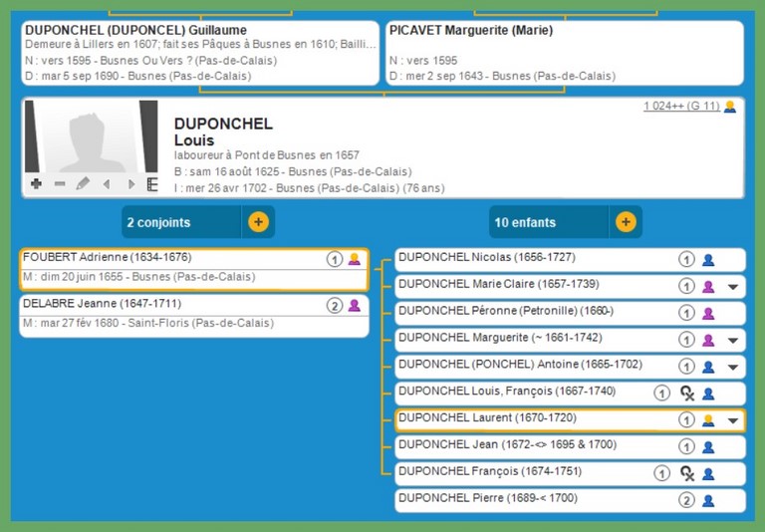Viewport: 765px width, 532px height.
Task: Click the plus icon under Louis's photo
Action: 36,184
